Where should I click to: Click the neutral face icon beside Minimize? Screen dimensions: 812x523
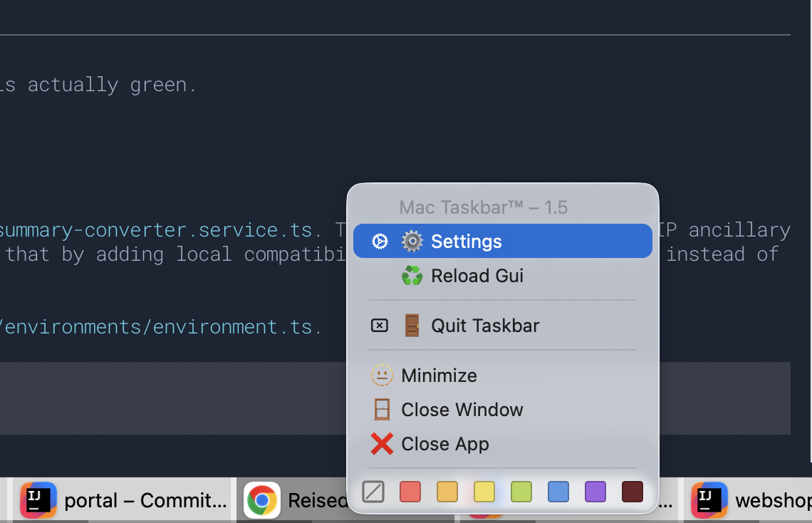point(382,376)
